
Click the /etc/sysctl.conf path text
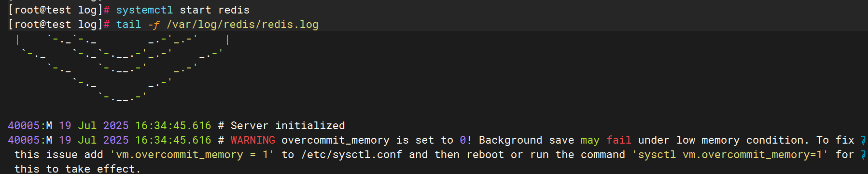(x=351, y=155)
